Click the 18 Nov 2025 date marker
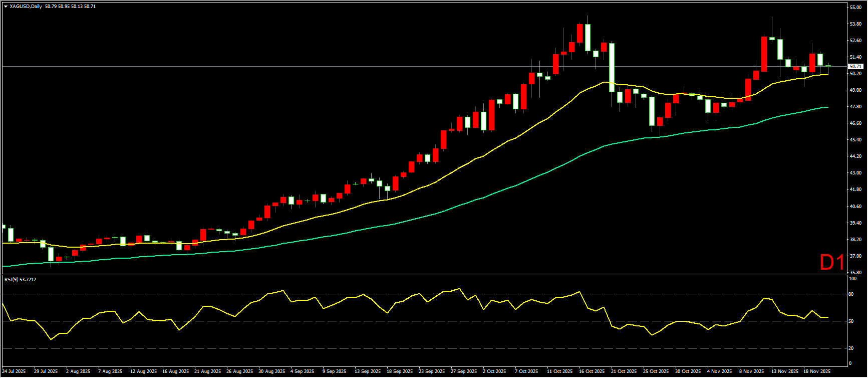The image size is (868, 378). coord(817,371)
